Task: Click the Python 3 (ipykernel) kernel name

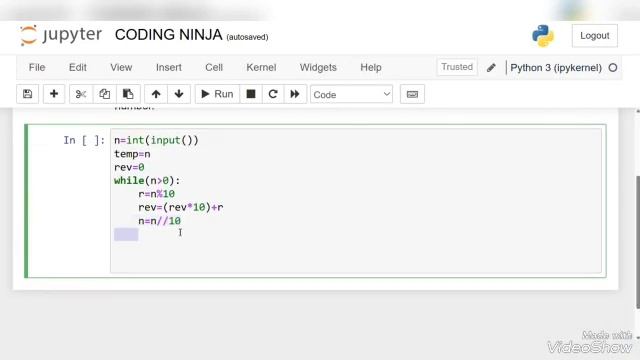Action: tap(556, 68)
